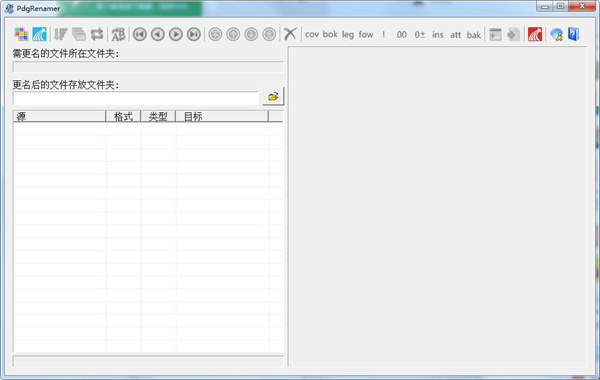Click the stacked pages toolbar icon
Viewport: 600px width, 380px height.
click(78, 34)
